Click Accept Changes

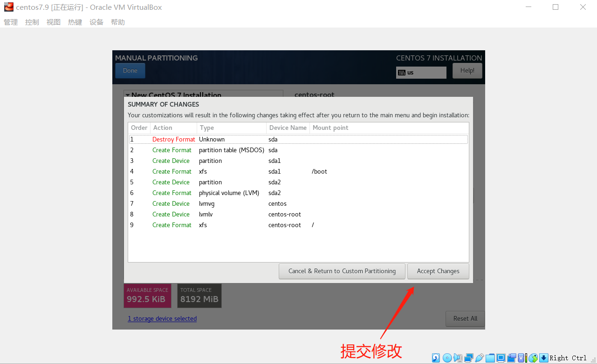[438, 271]
